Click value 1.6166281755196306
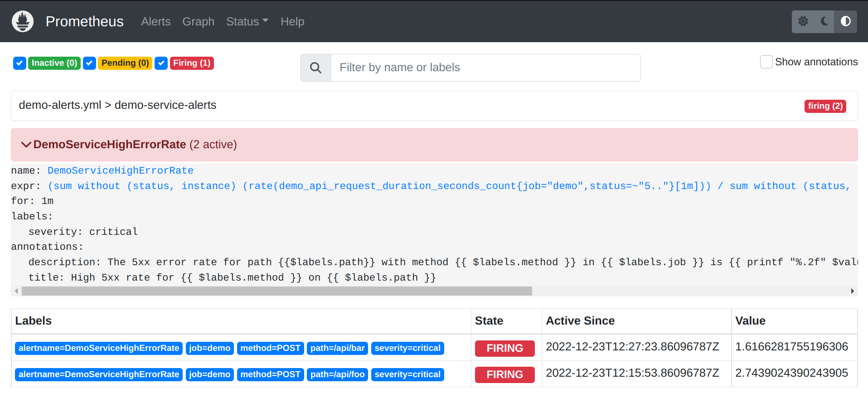 click(792, 347)
